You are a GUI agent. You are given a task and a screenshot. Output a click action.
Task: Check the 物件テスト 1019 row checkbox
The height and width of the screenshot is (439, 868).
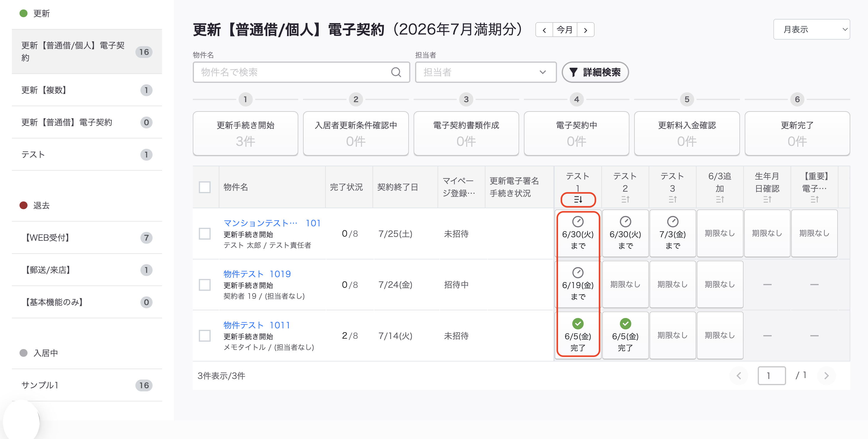tap(205, 285)
